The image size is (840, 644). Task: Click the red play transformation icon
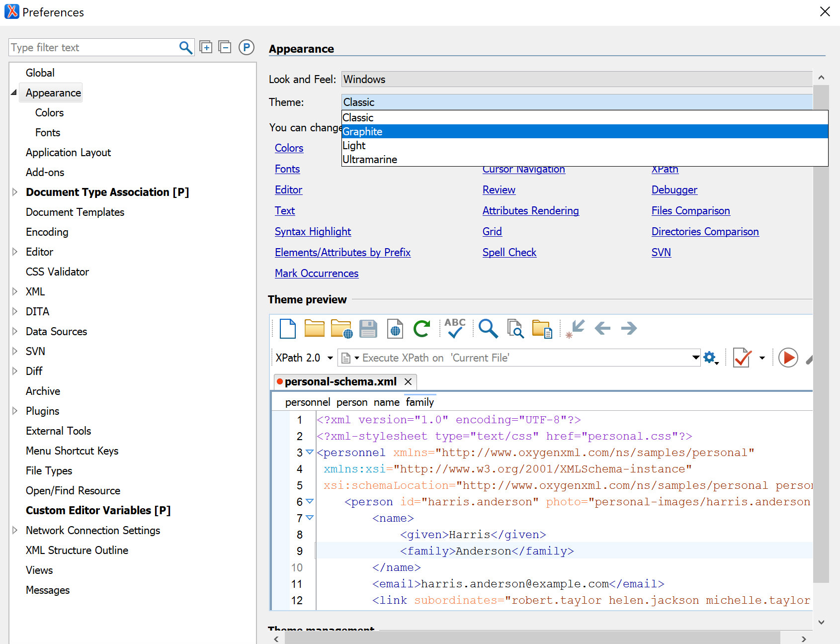pyautogui.click(x=788, y=358)
